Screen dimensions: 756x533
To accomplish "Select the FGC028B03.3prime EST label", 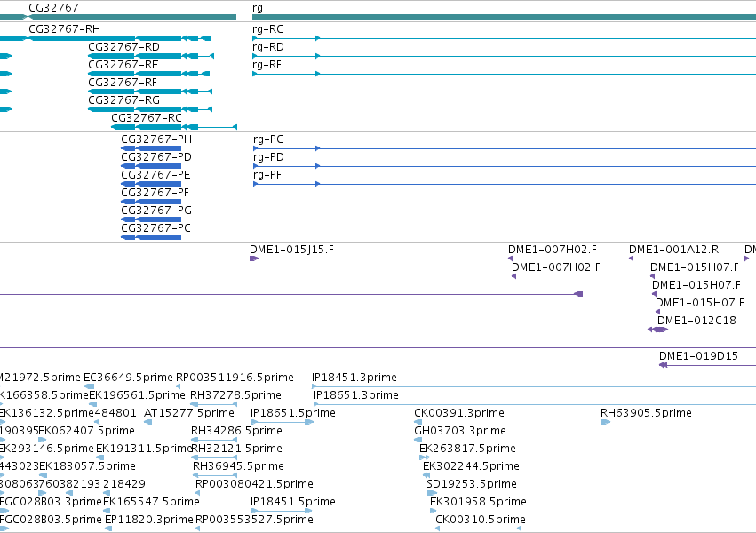I will click(52, 502).
